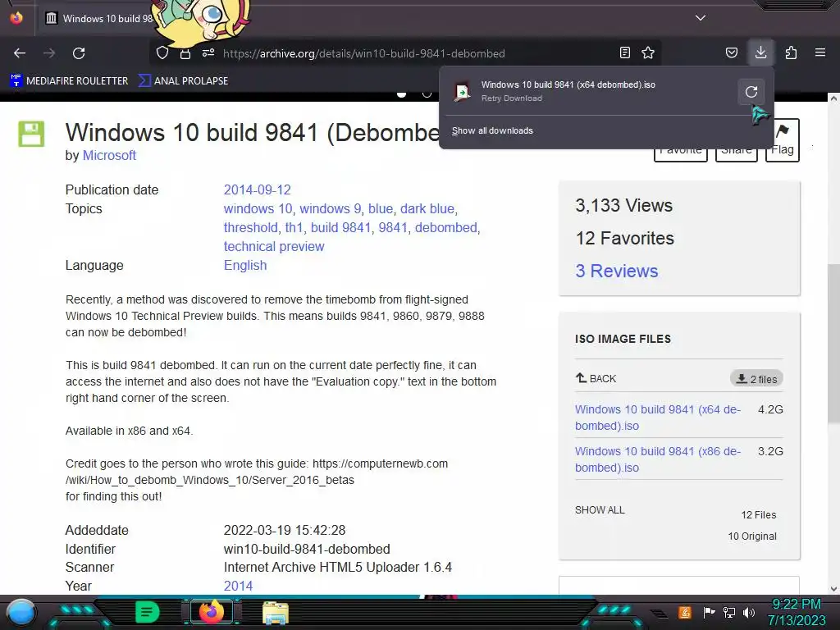Click Show all downloads
Image resolution: width=840 pixels, height=630 pixels.
[x=492, y=130]
